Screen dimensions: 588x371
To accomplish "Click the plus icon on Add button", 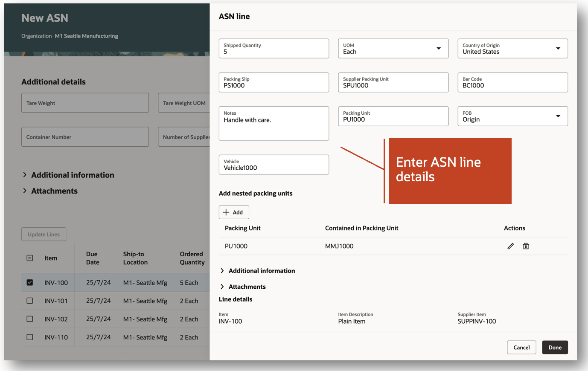I will tap(226, 212).
